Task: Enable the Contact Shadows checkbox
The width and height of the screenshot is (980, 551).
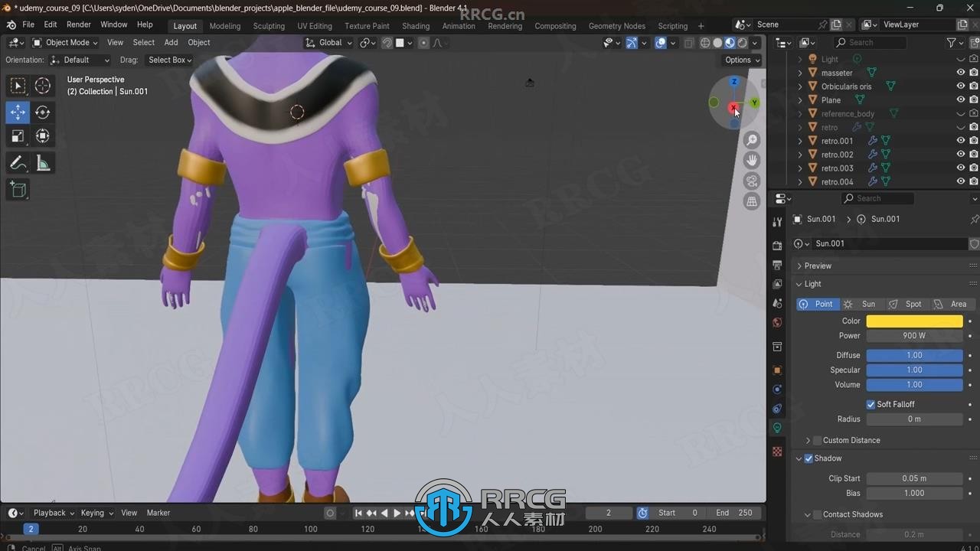Action: click(817, 514)
